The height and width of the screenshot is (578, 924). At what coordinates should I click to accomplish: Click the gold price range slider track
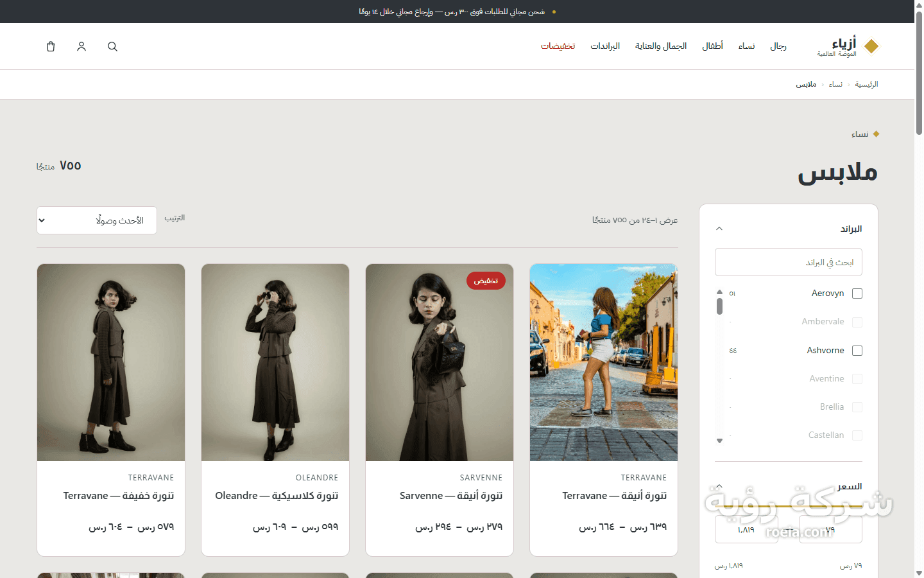click(789, 507)
